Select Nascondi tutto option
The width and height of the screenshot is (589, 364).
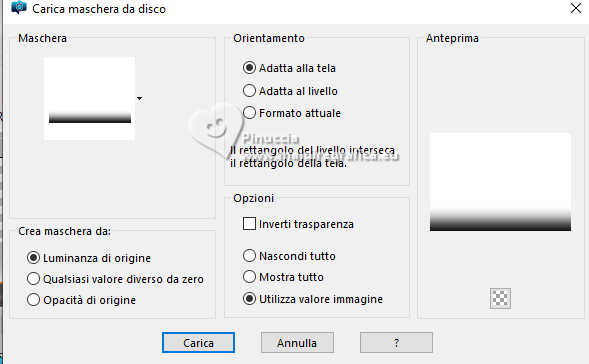click(249, 256)
